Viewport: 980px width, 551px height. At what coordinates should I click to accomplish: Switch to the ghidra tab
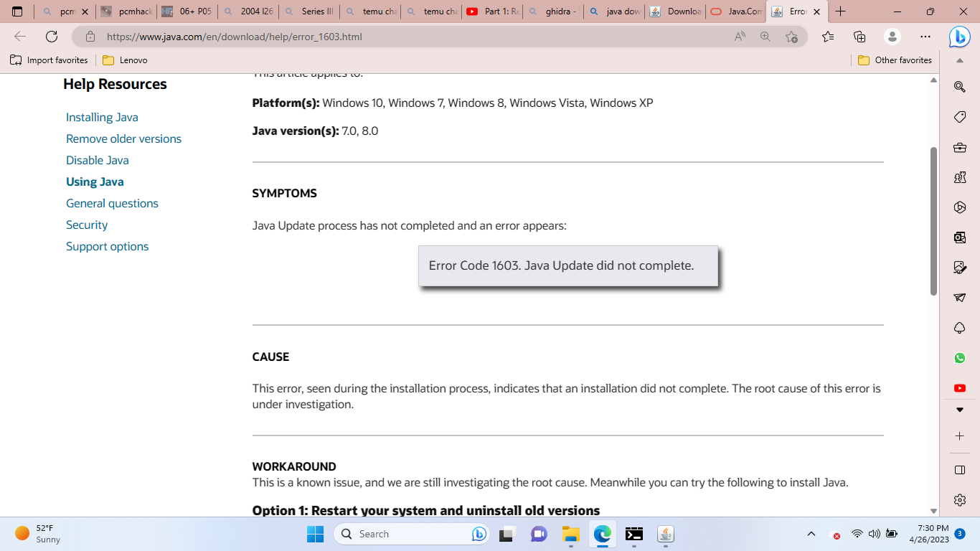click(x=552, y=11)
